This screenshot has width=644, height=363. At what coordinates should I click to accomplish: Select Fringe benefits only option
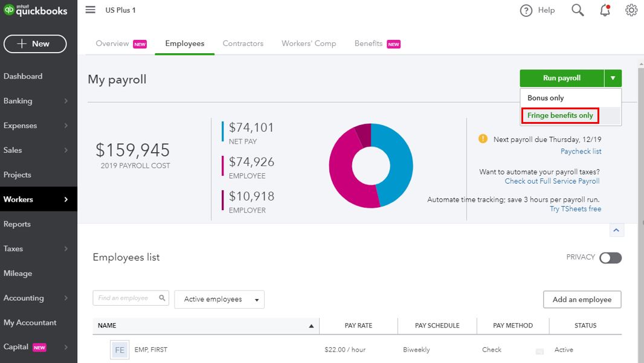tap(560, 115)
